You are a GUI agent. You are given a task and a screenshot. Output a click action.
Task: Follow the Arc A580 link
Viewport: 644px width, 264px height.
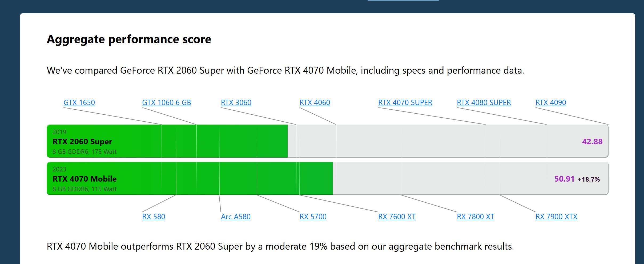point(236,217)
